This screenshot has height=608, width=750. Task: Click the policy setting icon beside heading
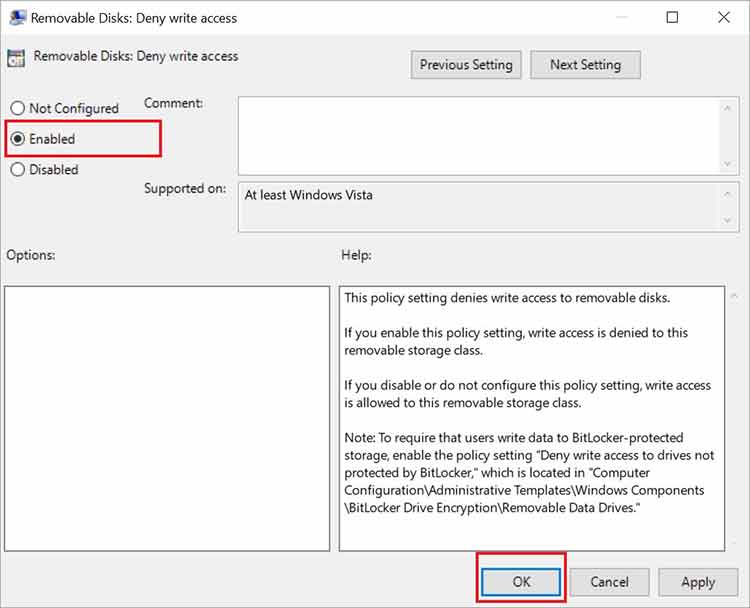click(16, 58)
